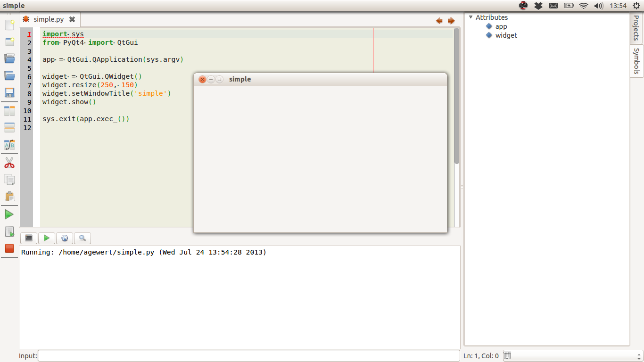644x362 pixels.
Task: Click the app.exec_ call on line 11
Action: 98,119
